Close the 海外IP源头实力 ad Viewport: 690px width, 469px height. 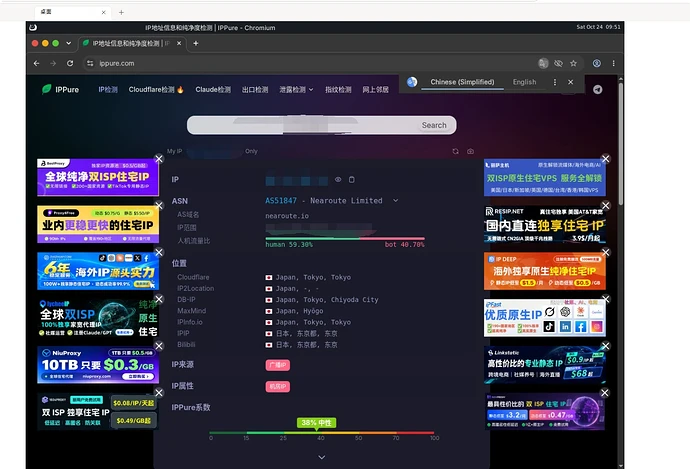[159, 252]
